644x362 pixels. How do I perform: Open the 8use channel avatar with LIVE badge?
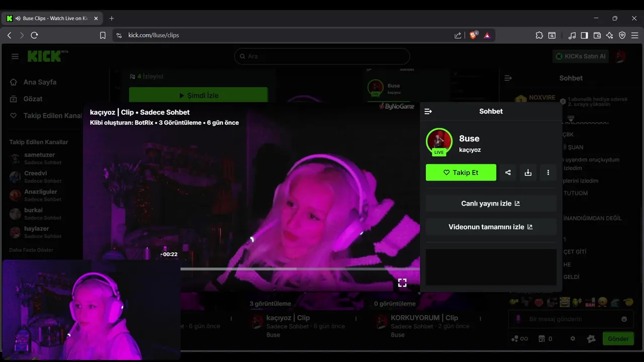(x=439, y=142)
